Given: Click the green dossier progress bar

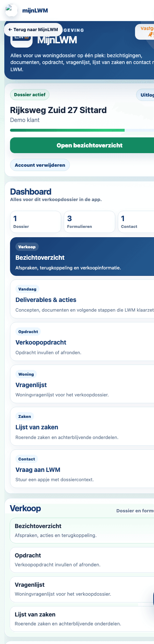Looking at the screenshot, I should point(82,130).
